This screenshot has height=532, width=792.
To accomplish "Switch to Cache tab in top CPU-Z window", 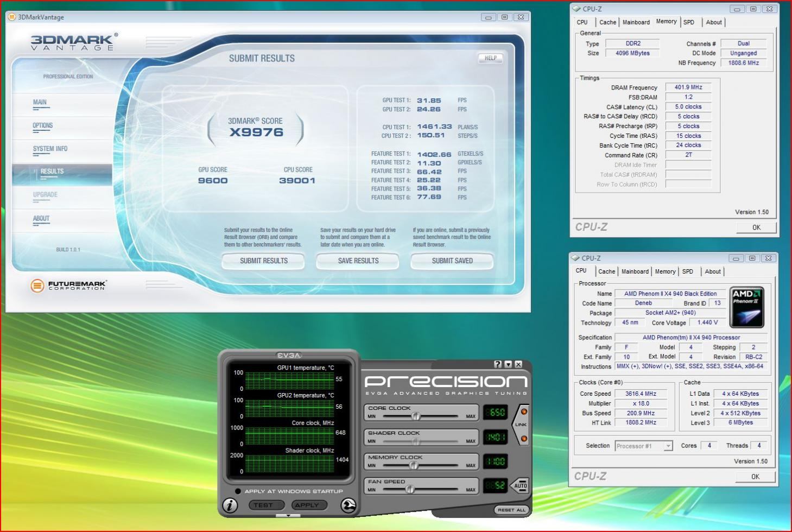I will point(607,22).
